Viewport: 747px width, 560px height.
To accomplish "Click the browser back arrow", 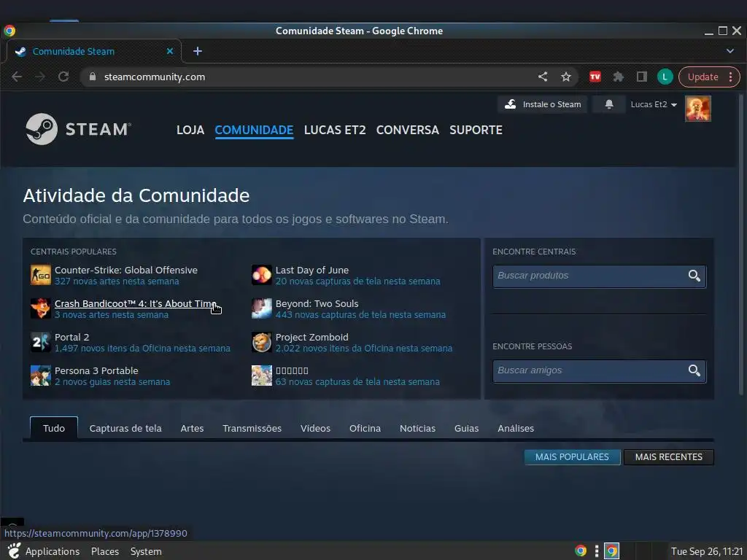I will pos(17,77).
